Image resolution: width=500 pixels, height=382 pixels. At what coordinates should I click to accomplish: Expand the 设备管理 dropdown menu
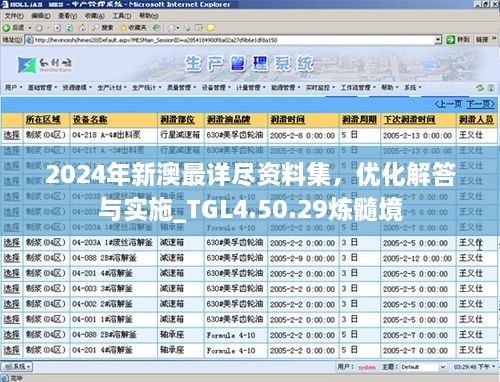[216, 87]
